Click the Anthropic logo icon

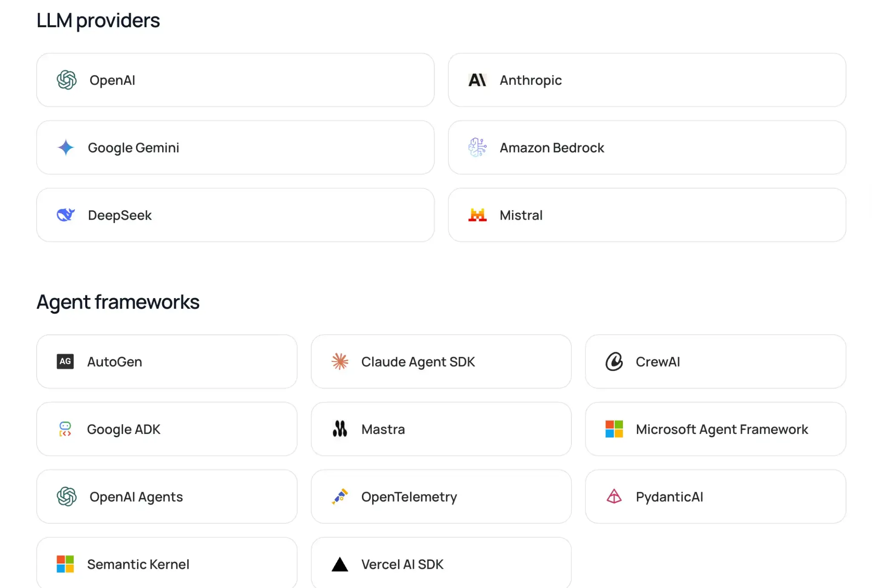point(477,80)
